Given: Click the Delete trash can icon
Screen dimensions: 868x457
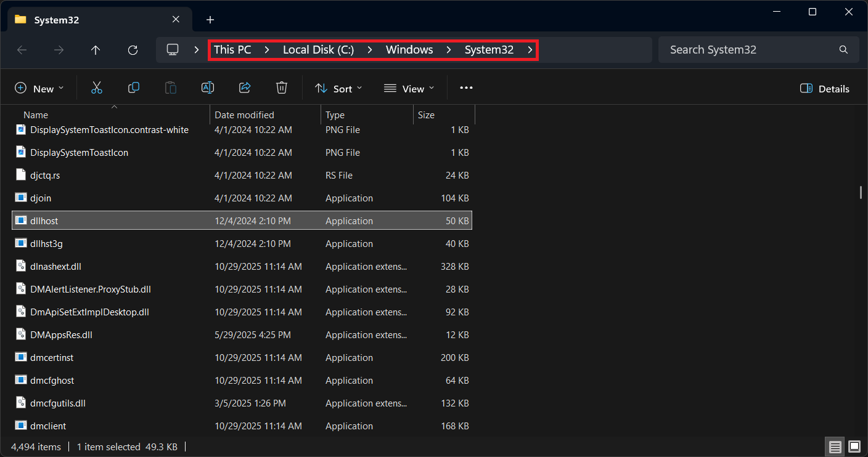Looking at the screenshot, I should [x=282, y=88].
